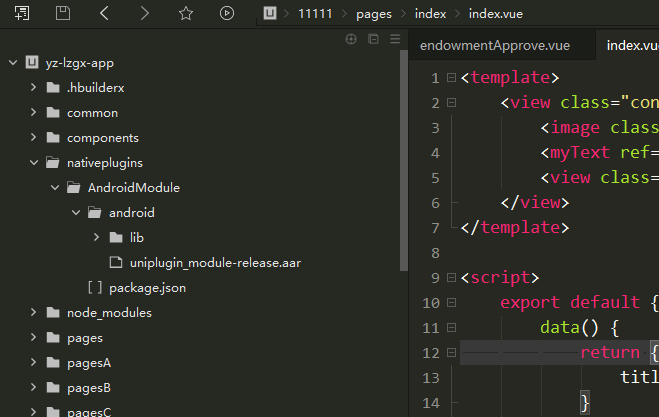Image resolution: width=659 pixels, height=417 pixels.
Task: Go forward with the right arrow icon
Action: (145, 13)
